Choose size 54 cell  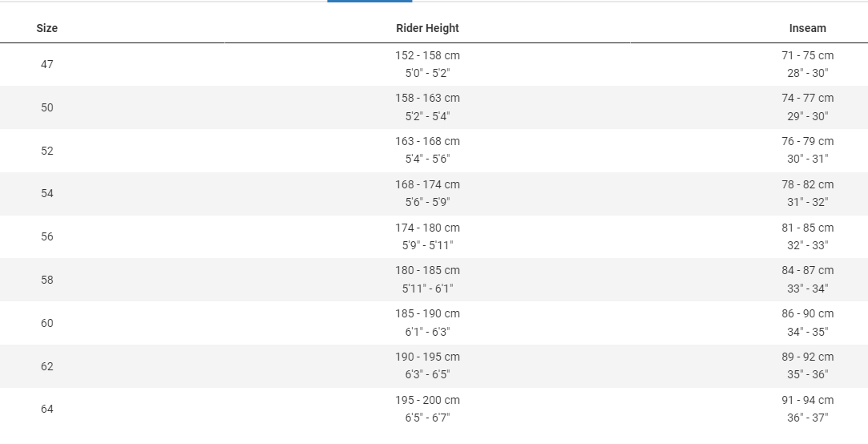[47, 193]
